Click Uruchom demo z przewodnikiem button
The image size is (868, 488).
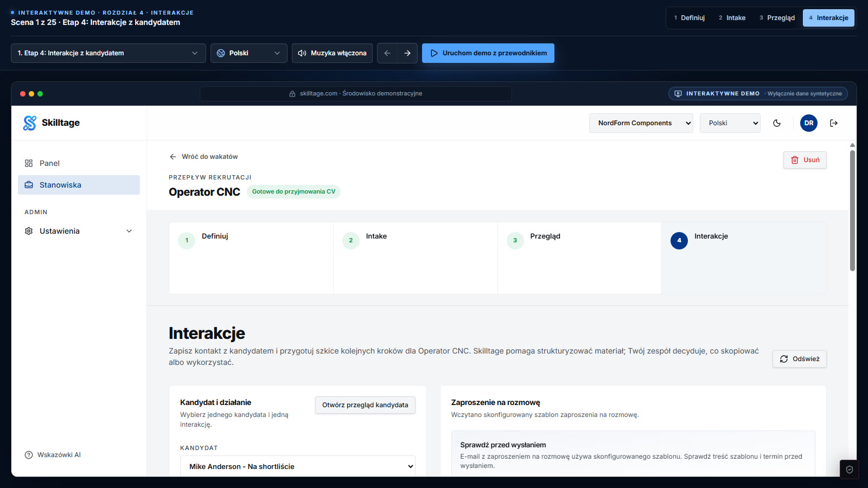[488, 53]
